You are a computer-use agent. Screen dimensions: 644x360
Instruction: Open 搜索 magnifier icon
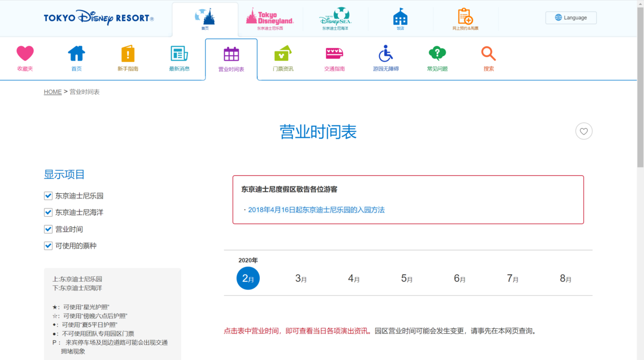488,53
